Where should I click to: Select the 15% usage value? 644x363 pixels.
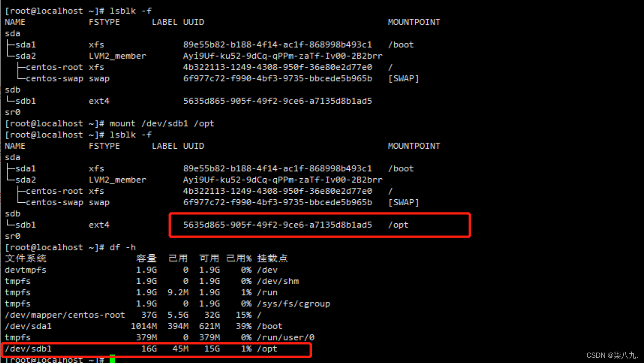point(243,315)
